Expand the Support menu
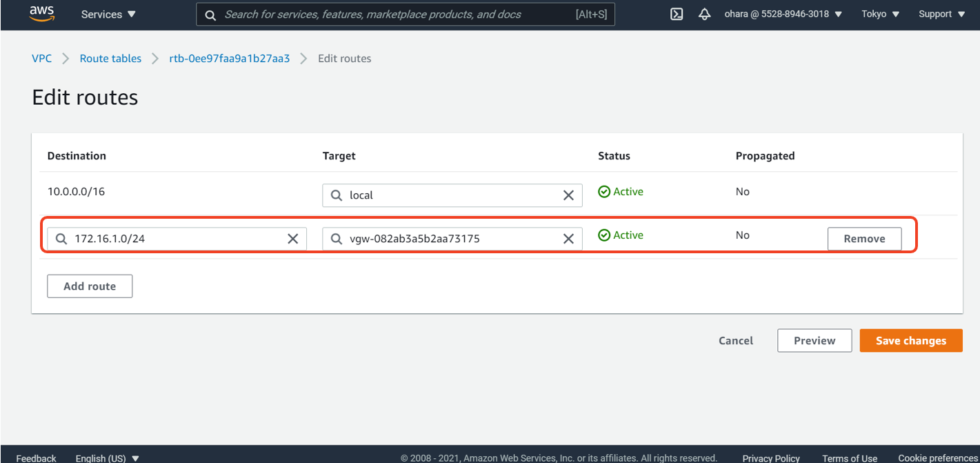980x463 pixels. 942,14
